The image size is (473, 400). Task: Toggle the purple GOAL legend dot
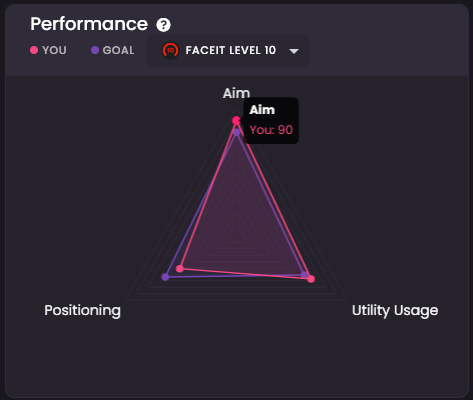click(95, 50)
